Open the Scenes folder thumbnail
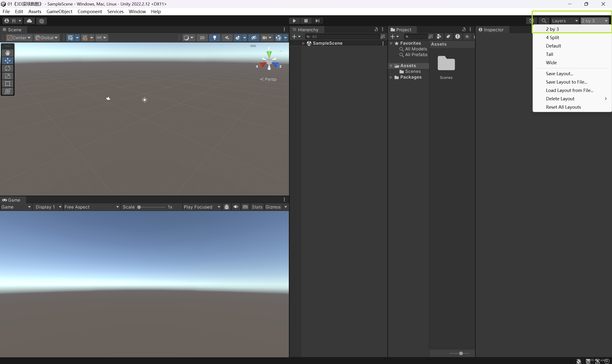 click(446, 64)
